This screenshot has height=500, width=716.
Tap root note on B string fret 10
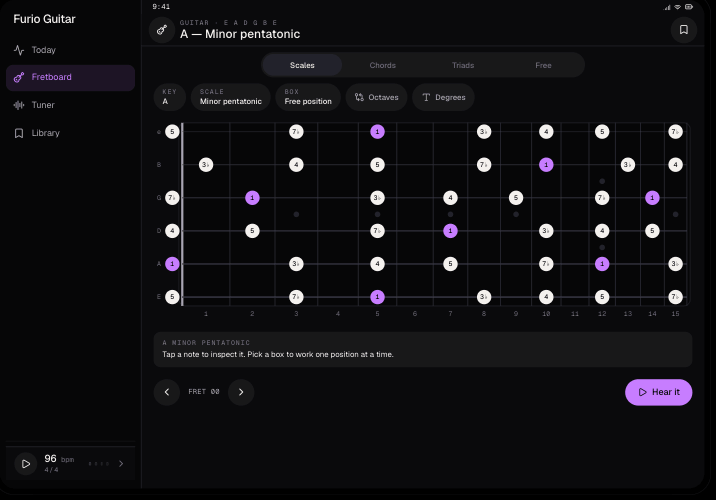546,165
